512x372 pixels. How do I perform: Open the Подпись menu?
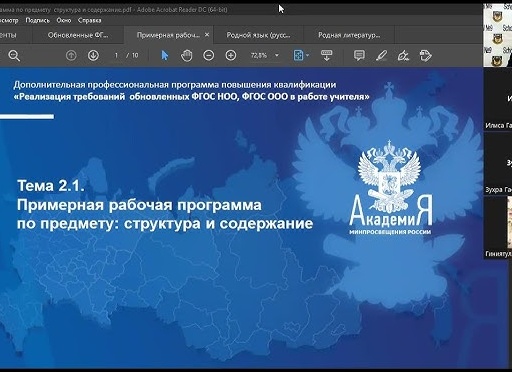37,20
